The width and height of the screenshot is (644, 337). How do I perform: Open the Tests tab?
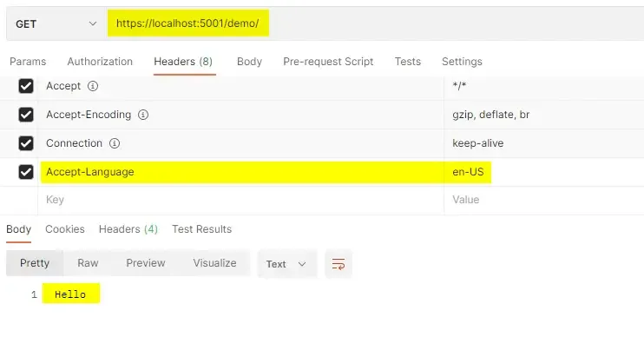point(408,62)
